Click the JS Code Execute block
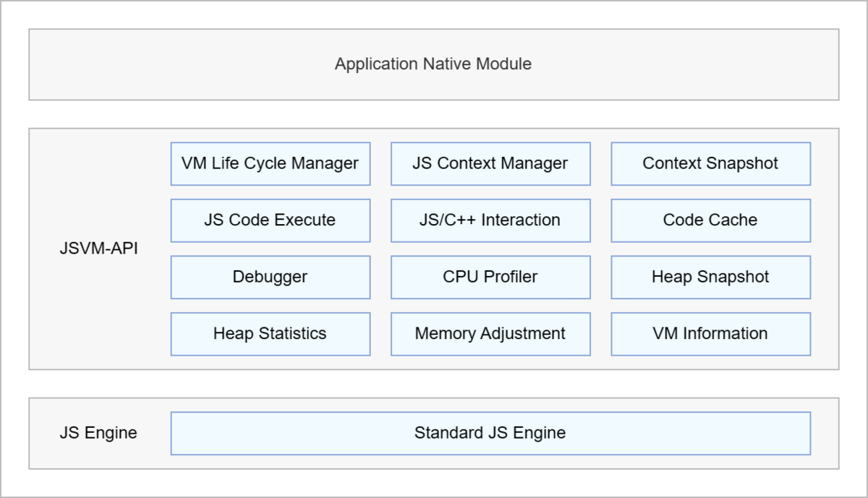The width and height of the screenshot is (868, 498). (270, 220)
